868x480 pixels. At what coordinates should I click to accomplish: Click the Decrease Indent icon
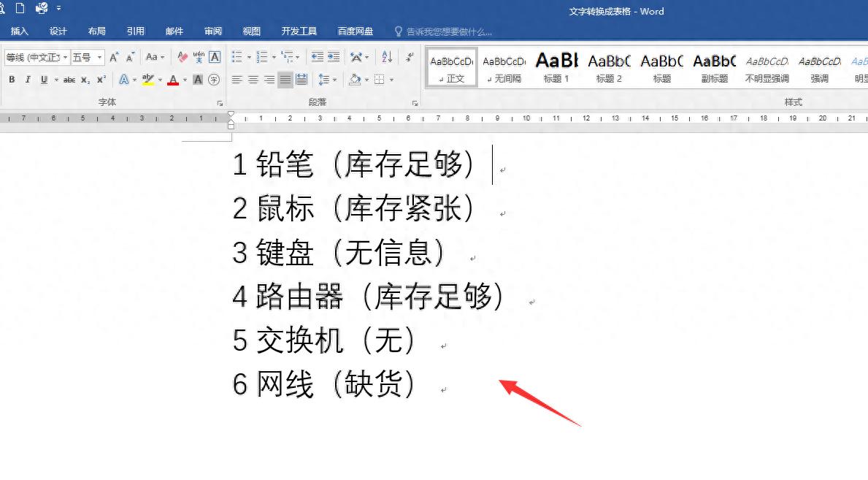(x=318, y=56)
